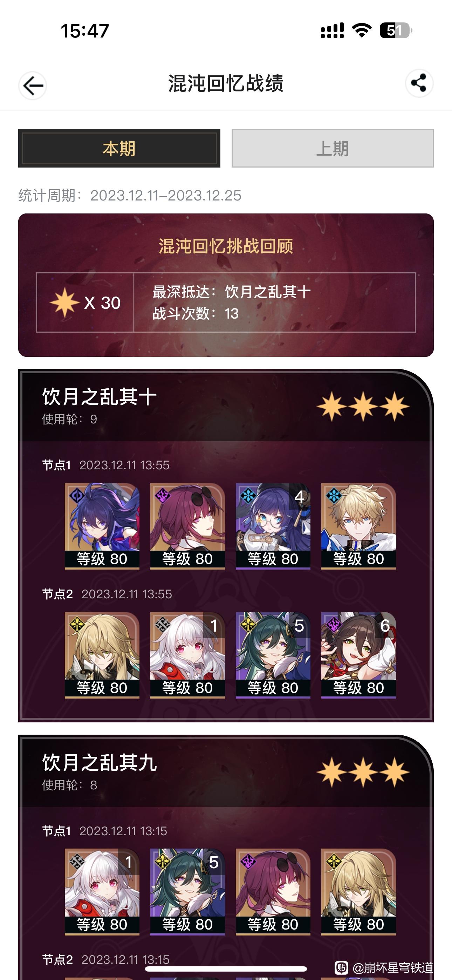This screenshot has height=980, width=452.
Task: Open the 饮月之乱其十 stage header
Action: pyautogui.click(x=226, y=406)
